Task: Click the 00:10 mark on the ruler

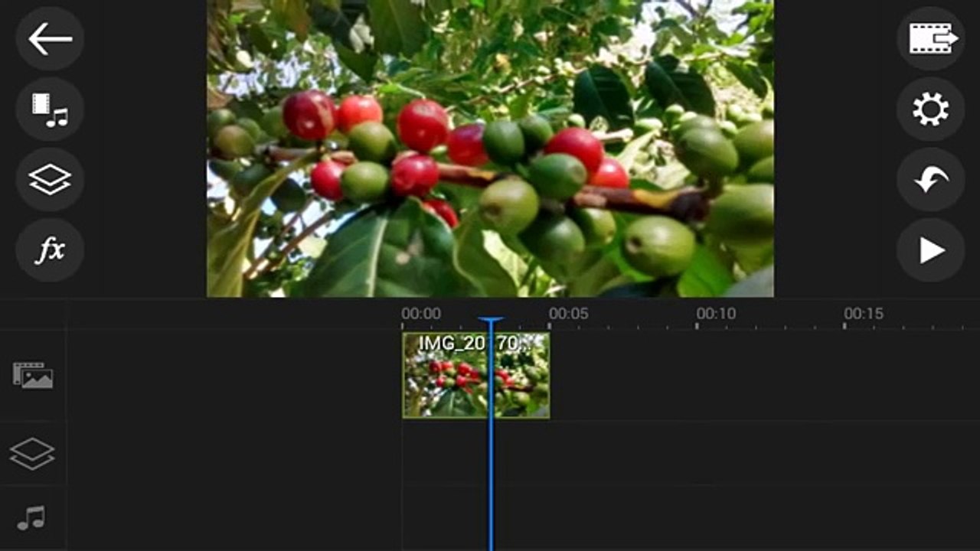Action: pos(716,314)
